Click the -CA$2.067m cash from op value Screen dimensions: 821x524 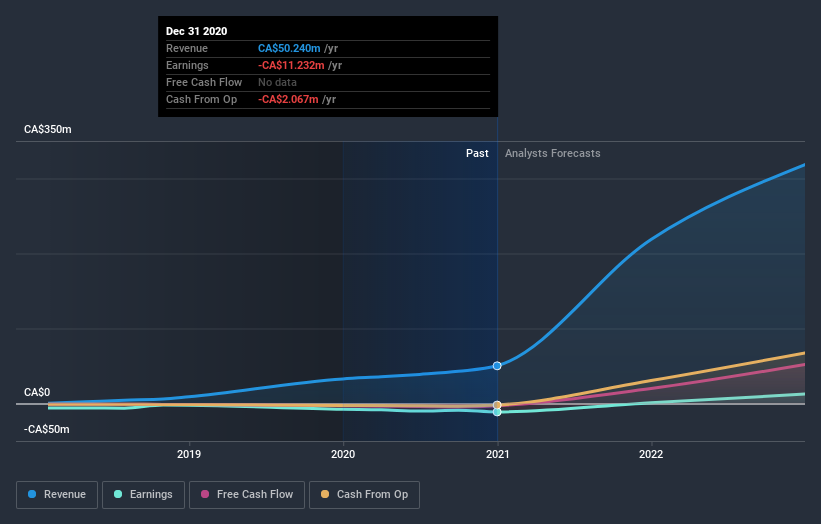click(288, 99)
